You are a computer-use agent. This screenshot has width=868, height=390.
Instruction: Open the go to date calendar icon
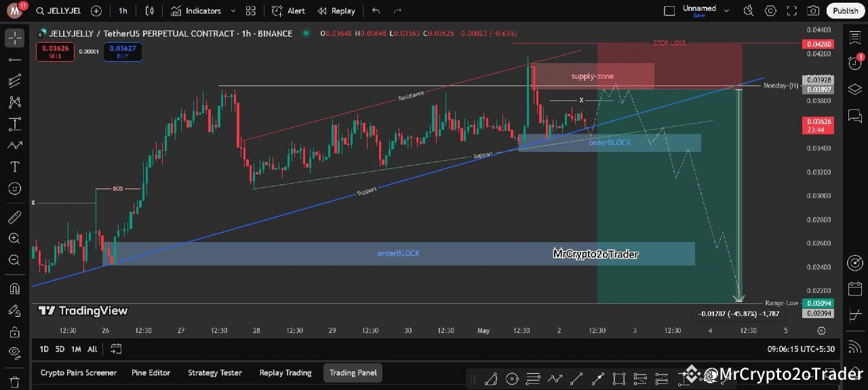[x=116, y=349]
